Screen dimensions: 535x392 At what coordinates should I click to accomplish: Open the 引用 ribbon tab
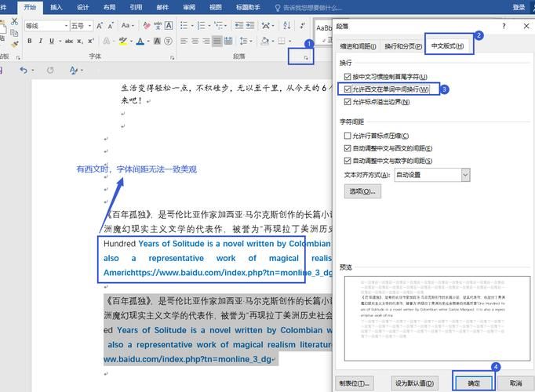click(136, 7)
